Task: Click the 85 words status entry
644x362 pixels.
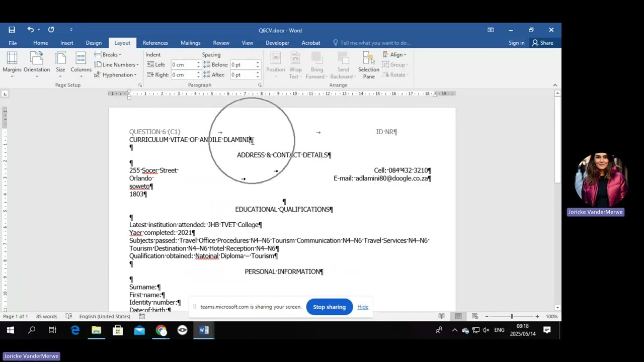Action: (46, 316)
